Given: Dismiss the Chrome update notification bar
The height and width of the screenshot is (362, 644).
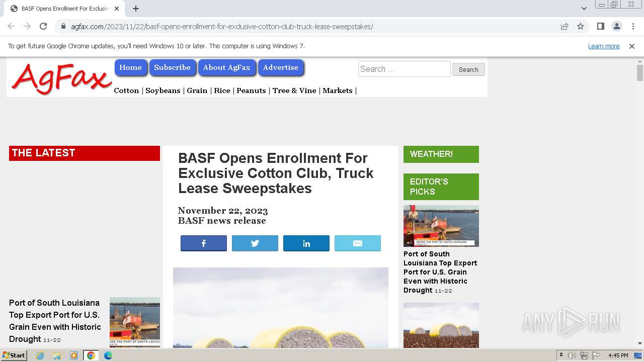Looking at the screenshot, I should tap(632, 46).
